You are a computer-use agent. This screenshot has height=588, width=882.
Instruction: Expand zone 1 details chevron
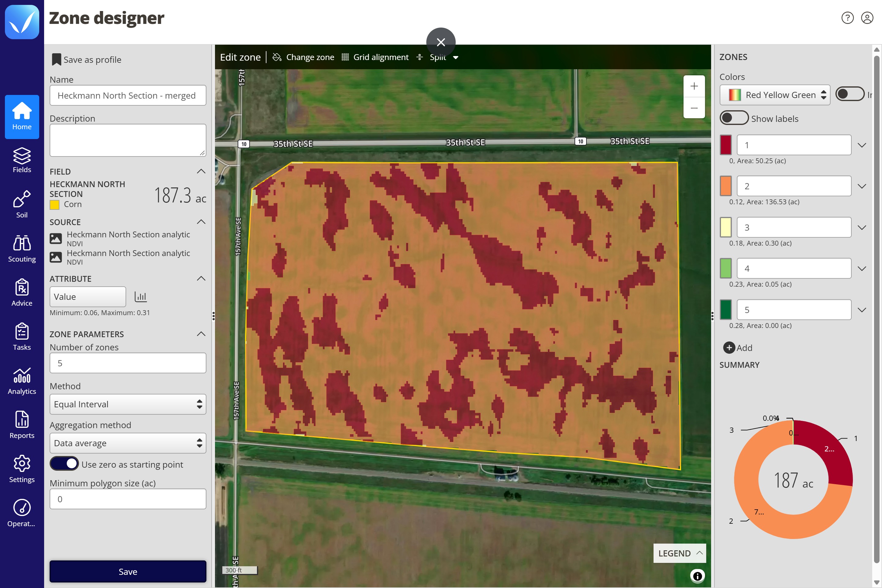[x=862, y=145]
